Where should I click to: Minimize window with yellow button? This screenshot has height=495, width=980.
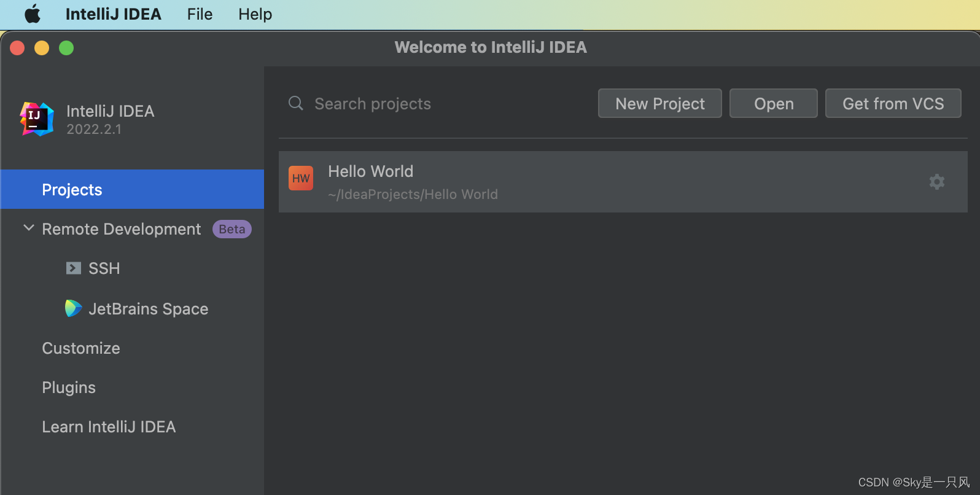click(42, 48)
